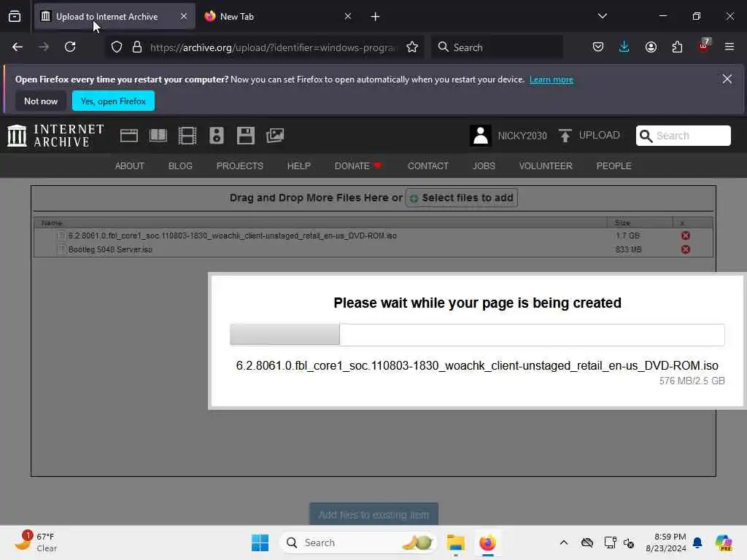Open the Firefox View tabs icon
The width and height of the screenshot is (747, 560).
(15, 17)
